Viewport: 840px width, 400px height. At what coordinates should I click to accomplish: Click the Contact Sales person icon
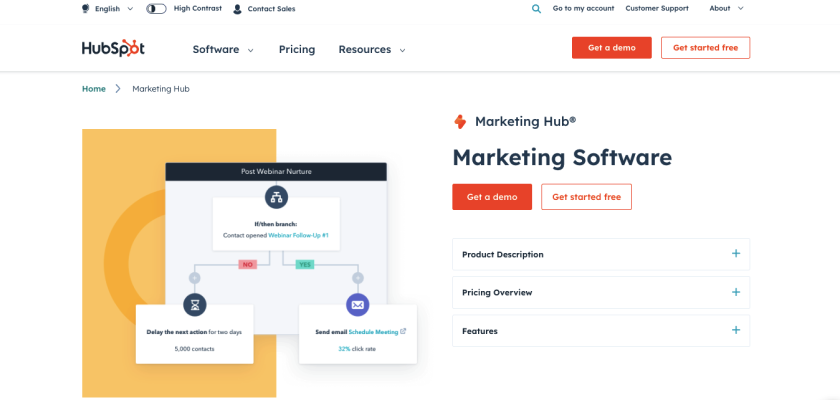(x=237, y=9)
